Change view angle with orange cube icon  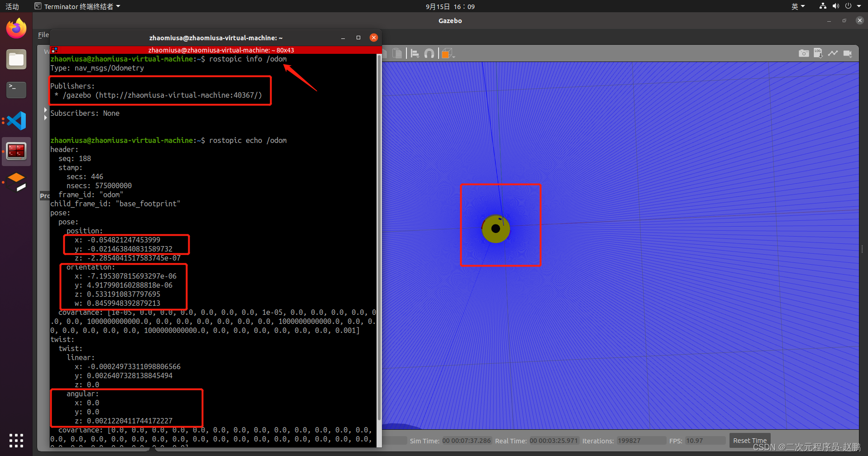coord(447,53)
